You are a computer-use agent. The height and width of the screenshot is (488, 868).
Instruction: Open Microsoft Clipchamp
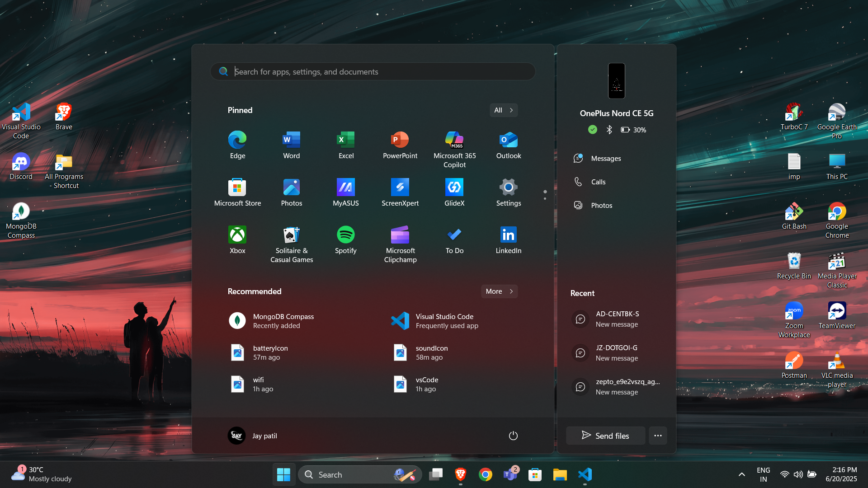[x=400, y=244]
